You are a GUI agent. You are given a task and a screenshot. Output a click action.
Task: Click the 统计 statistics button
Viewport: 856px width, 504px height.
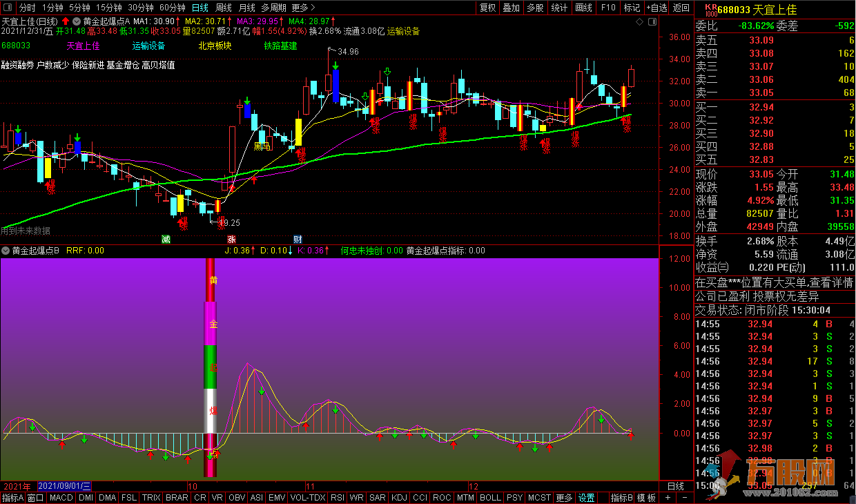tap(559, 8)
